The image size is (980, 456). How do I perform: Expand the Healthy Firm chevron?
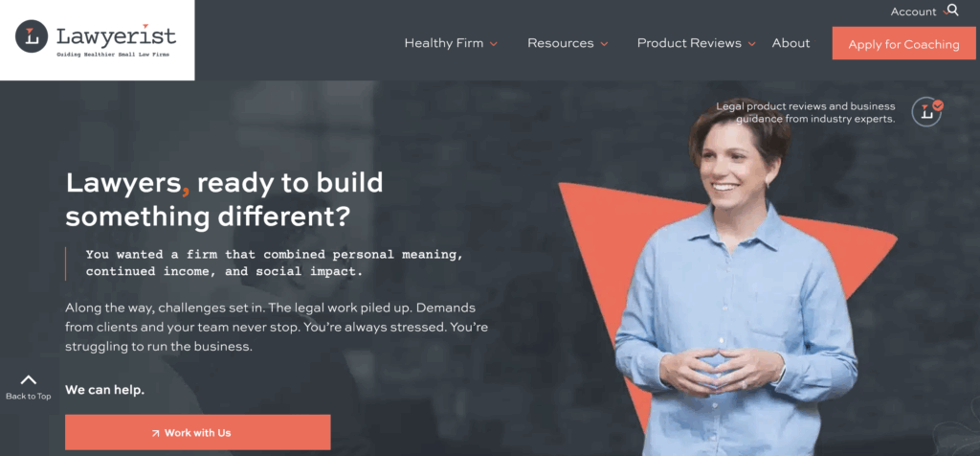click(494, 44)
